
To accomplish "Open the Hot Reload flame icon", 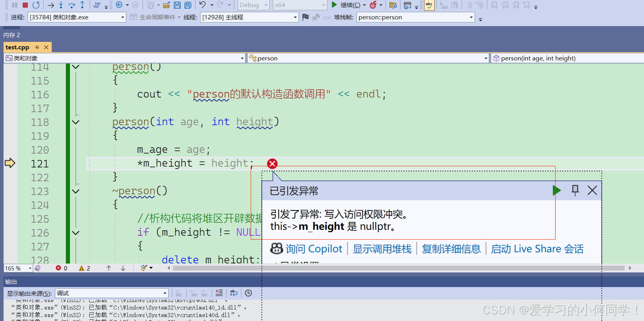I will pos(373,5).
